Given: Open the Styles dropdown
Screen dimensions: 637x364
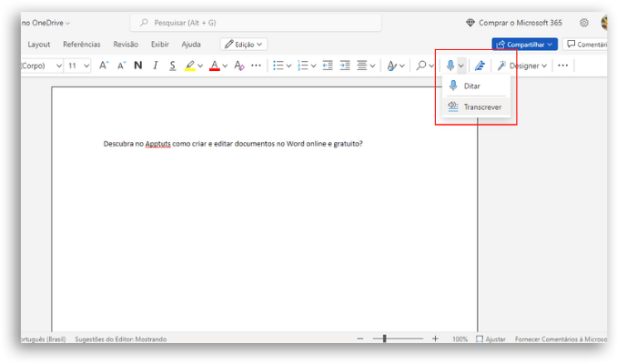Looking at the screenshot, I should pyautogui.click(x=395, y=66).
